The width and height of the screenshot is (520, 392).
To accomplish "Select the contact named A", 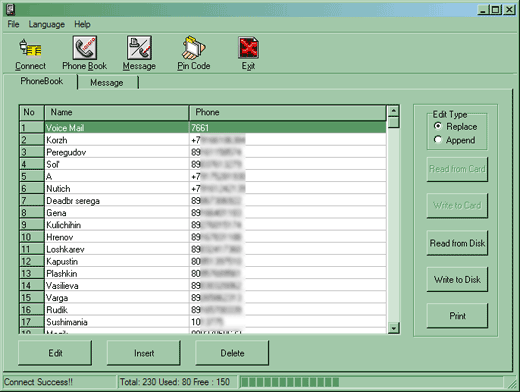I will point(203,176).
